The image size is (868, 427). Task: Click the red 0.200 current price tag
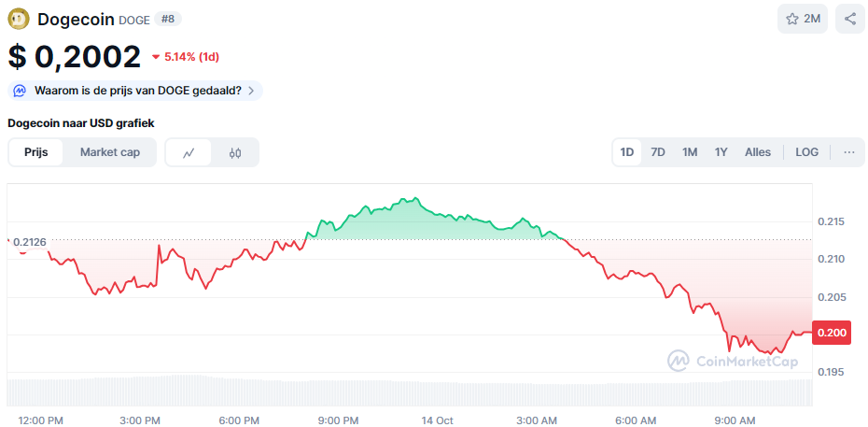831,333
